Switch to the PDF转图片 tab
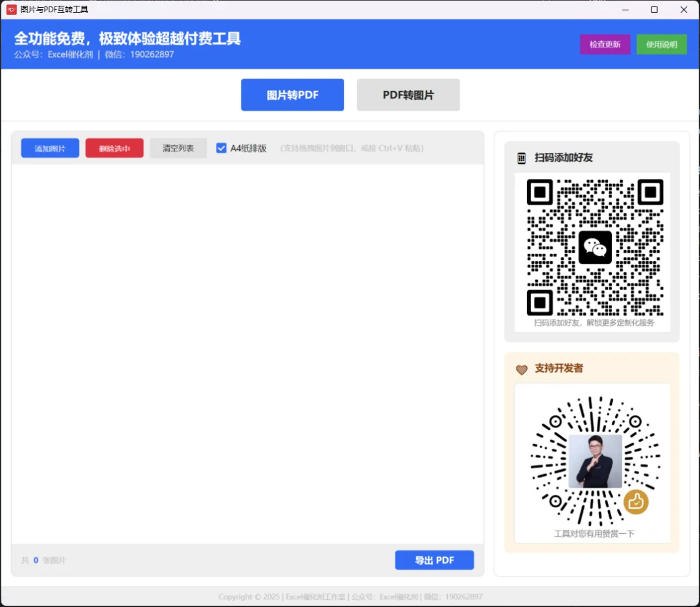Screen dimensions: 700x607 pos(408,95)
